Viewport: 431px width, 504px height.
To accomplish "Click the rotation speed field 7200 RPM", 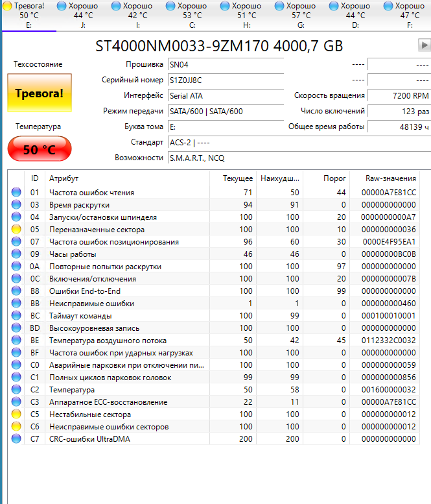I will [x=399, y=96].
